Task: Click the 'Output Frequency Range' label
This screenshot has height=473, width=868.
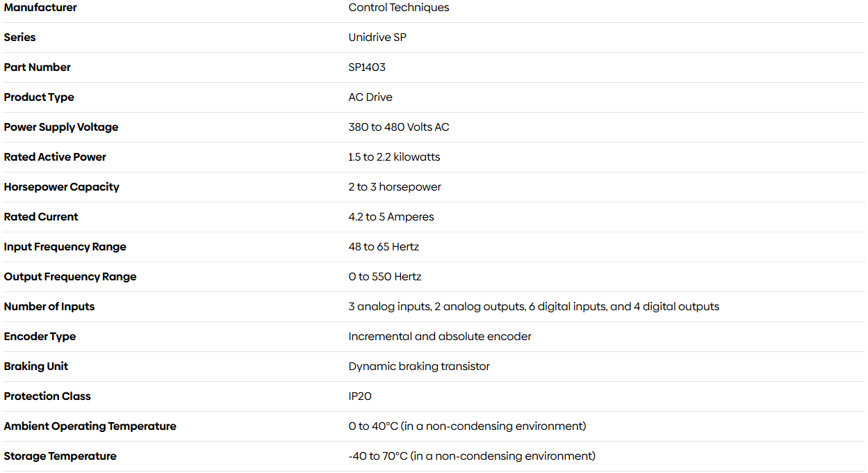Action: (70, 277)
